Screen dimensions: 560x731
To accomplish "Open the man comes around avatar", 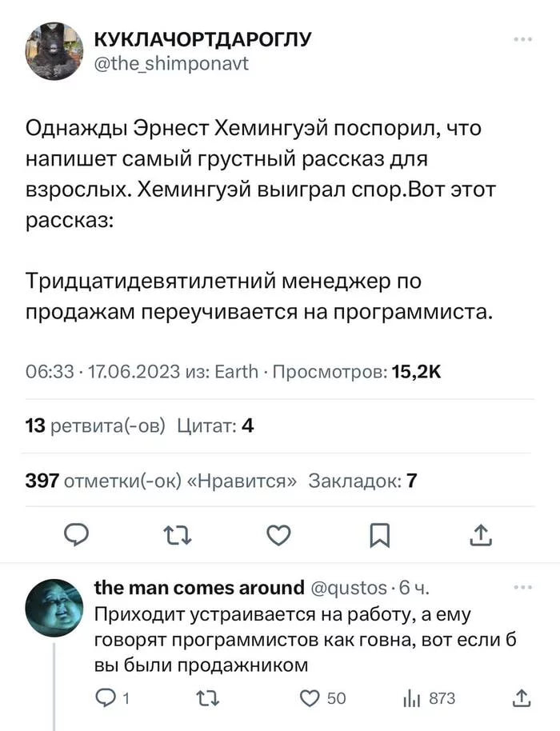I will [54, 608].
